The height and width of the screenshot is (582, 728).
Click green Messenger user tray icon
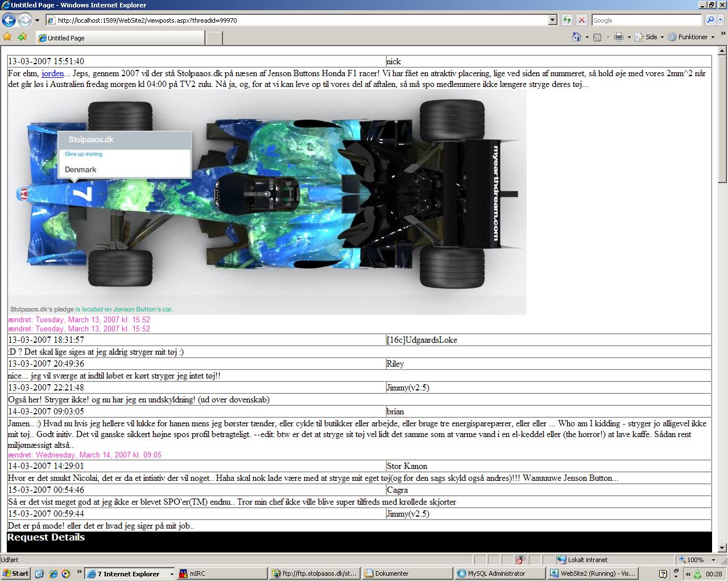point(697,574)
